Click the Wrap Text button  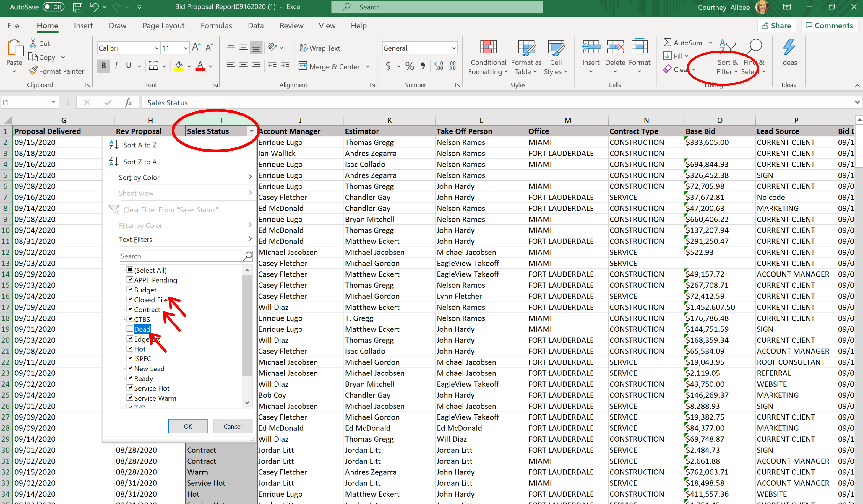[319, 48]
